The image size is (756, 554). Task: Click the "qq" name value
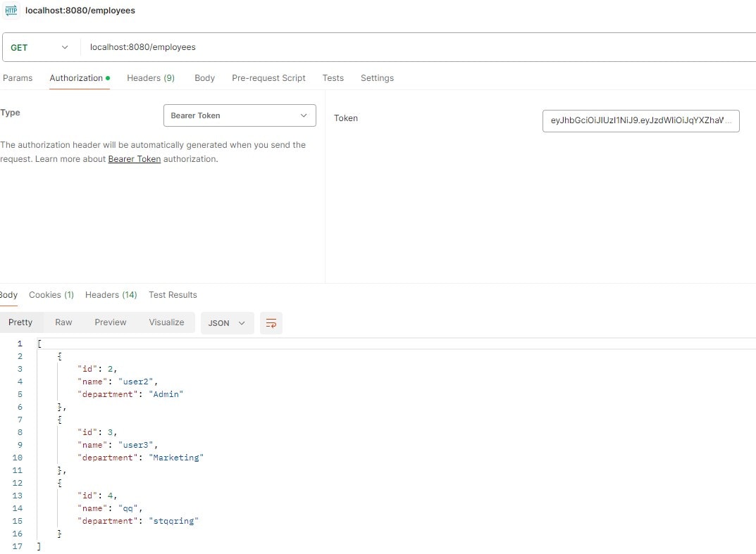tap(128, 508)
